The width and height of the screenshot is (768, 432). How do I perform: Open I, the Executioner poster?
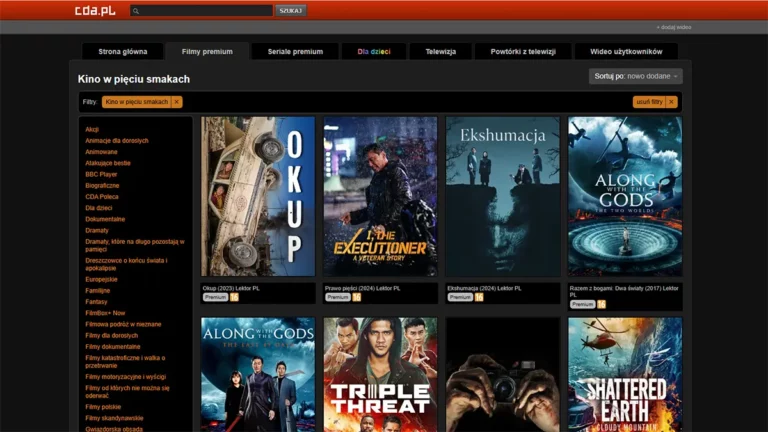coord(381,196)
